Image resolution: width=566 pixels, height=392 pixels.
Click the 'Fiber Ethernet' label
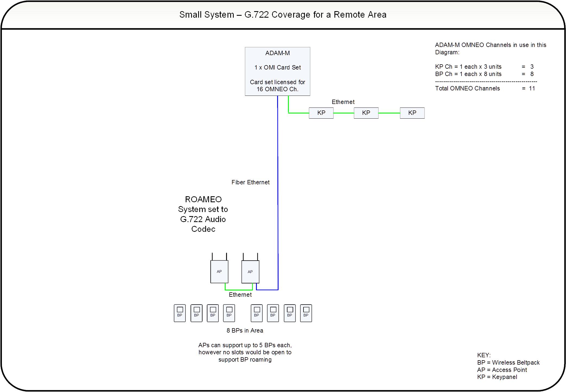point(251,182)
